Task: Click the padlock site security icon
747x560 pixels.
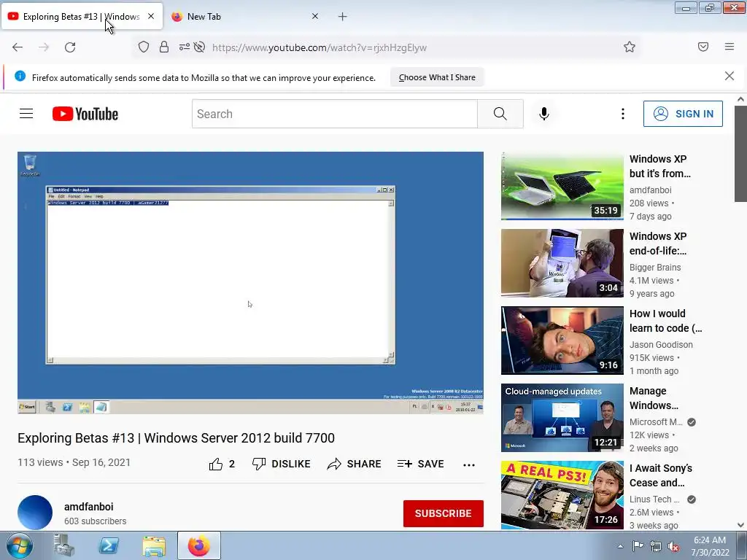Action: point(164,47)
